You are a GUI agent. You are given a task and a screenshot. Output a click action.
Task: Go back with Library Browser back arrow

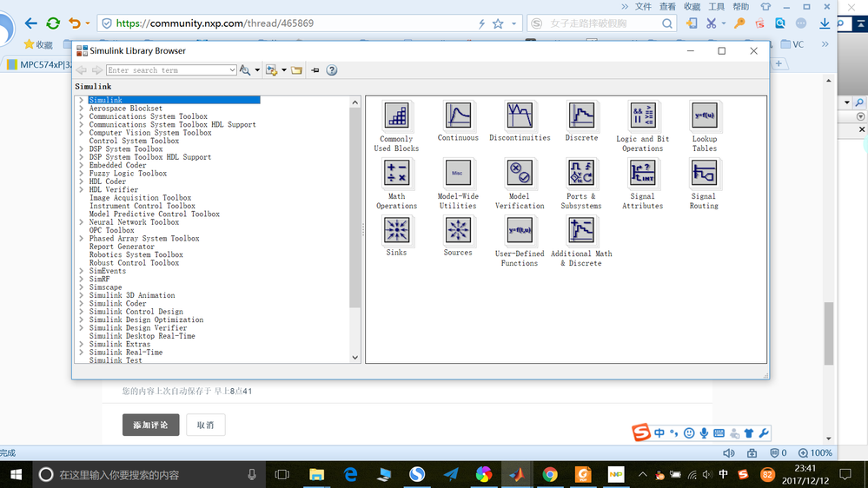(82, 70)
